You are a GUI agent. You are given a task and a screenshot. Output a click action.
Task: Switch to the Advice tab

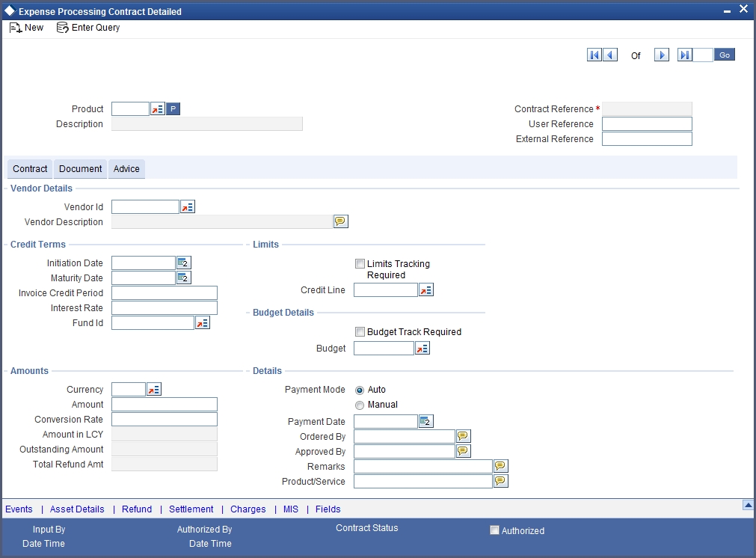pyautogui.click(x=126, y=169)
